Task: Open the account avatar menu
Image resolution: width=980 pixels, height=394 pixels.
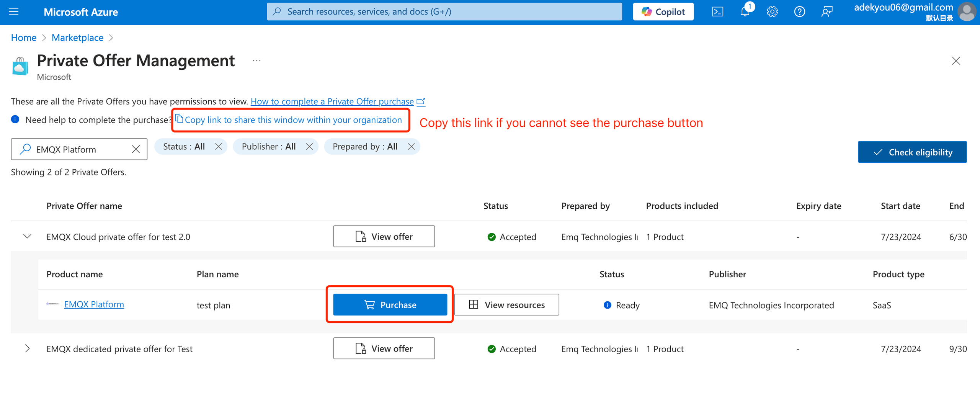Action: coord(967,11)
